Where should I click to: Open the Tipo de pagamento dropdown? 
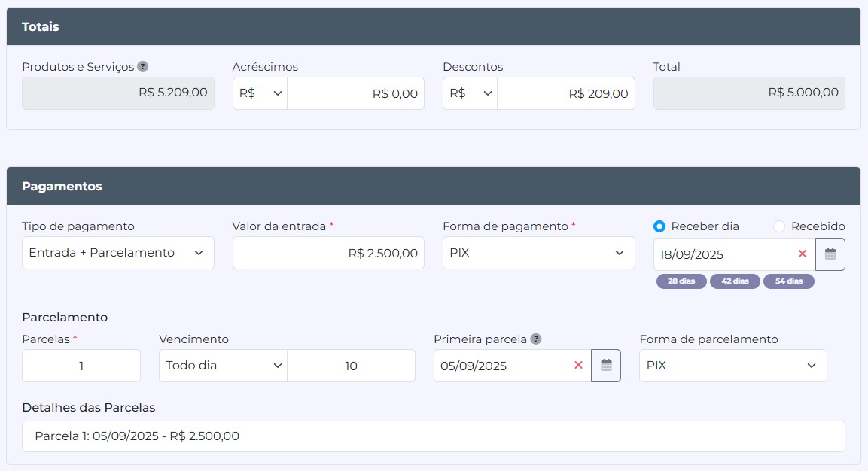pyautogui.click(x=117, y=252)
